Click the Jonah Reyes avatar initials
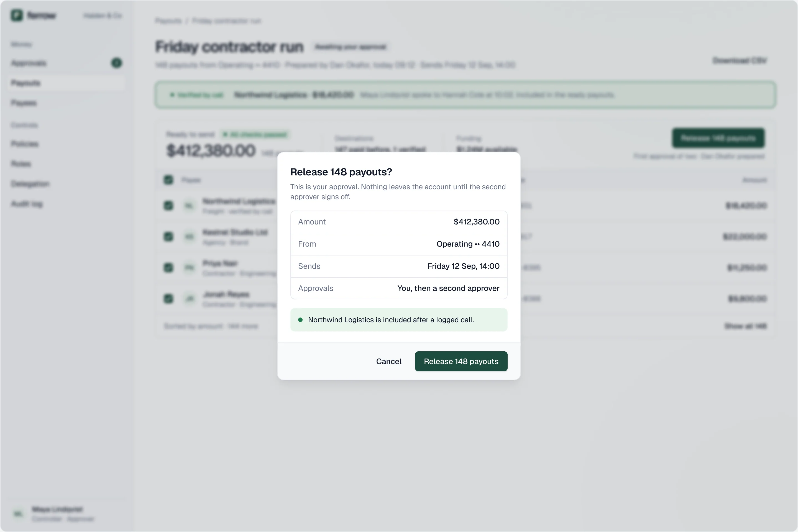 click(189, 299)
